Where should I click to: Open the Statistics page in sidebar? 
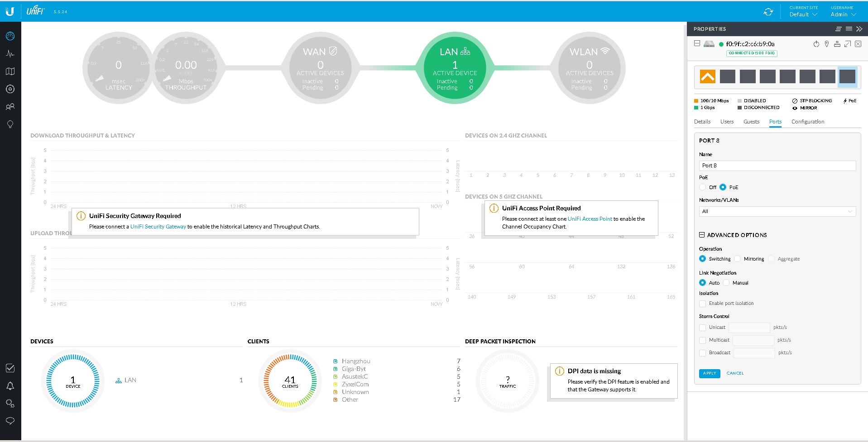(x=10, y=54)
